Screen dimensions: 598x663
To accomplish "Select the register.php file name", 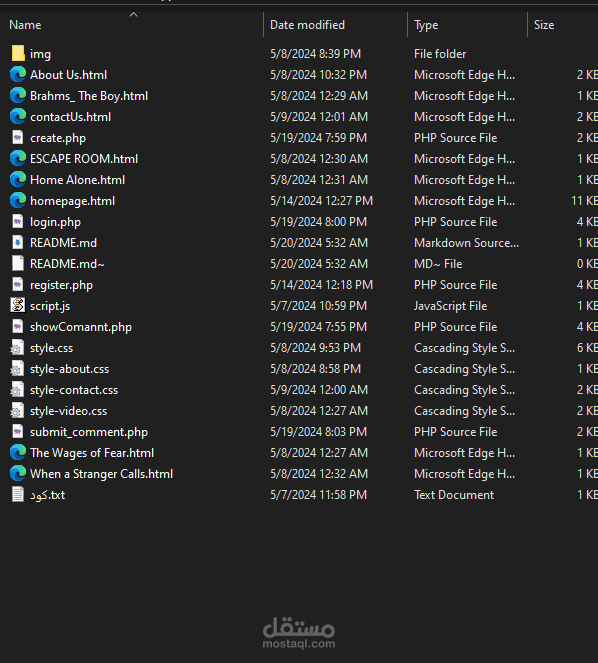I will (61, 285).
